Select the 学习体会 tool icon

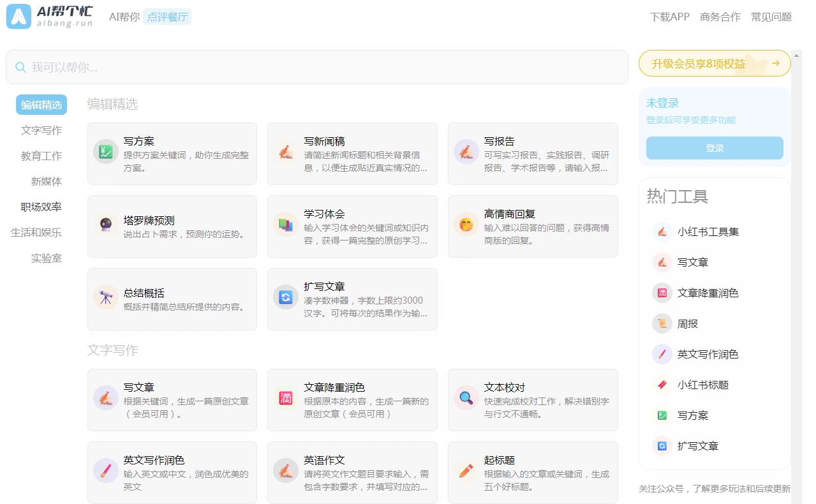pyautogui.click(x=286, y=225)
